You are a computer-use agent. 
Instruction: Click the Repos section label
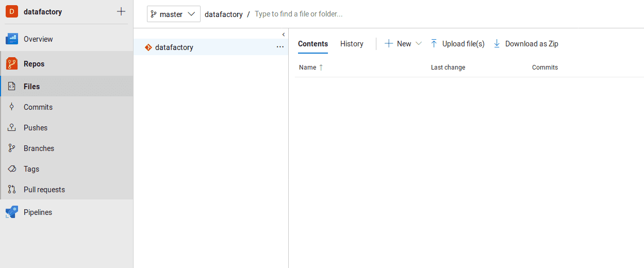point(34,64)
